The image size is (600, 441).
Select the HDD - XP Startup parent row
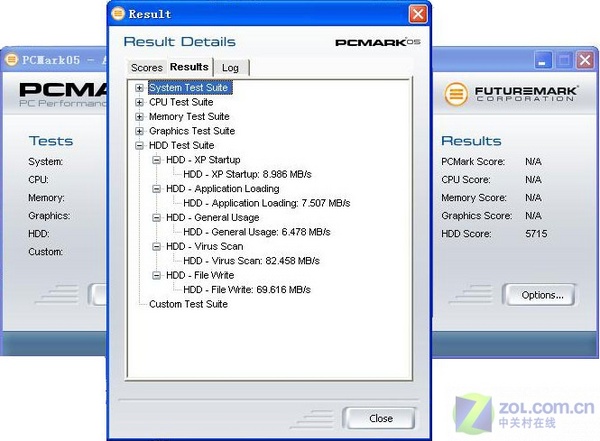tap(203, 160)
